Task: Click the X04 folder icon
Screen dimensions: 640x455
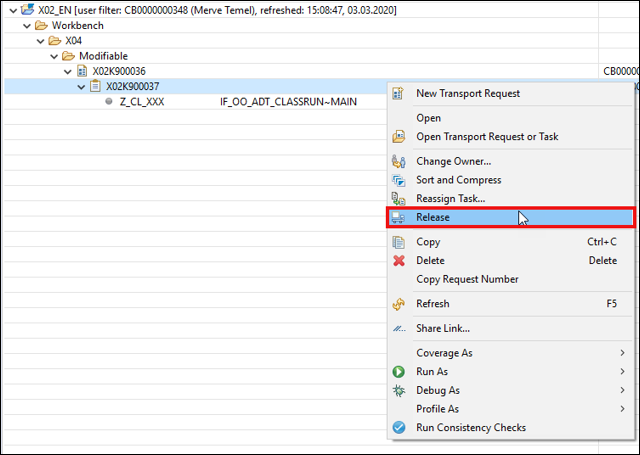Action: tap(55, 41)
